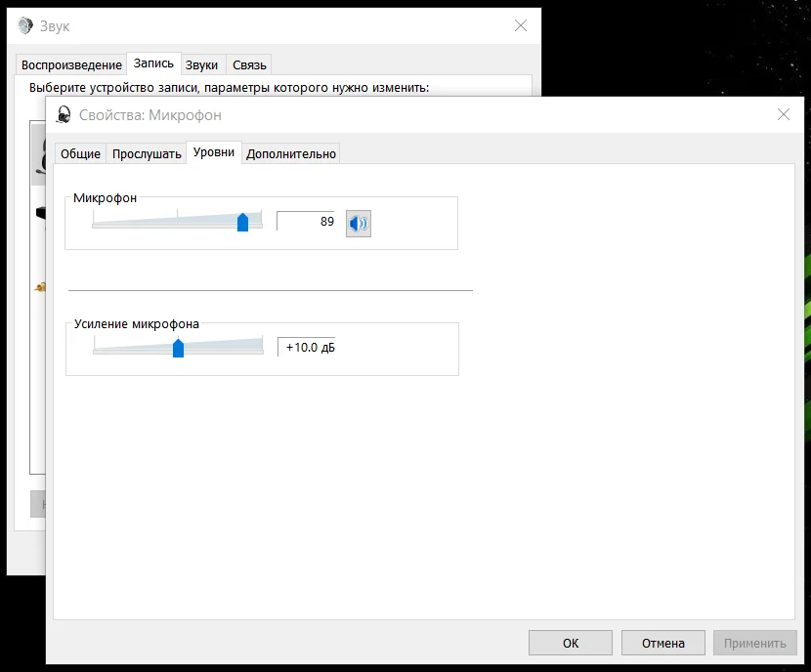The height and width of the screenshot is (672, 811).
Task: Switch to the Звуки tab
Action: [201, 65]
